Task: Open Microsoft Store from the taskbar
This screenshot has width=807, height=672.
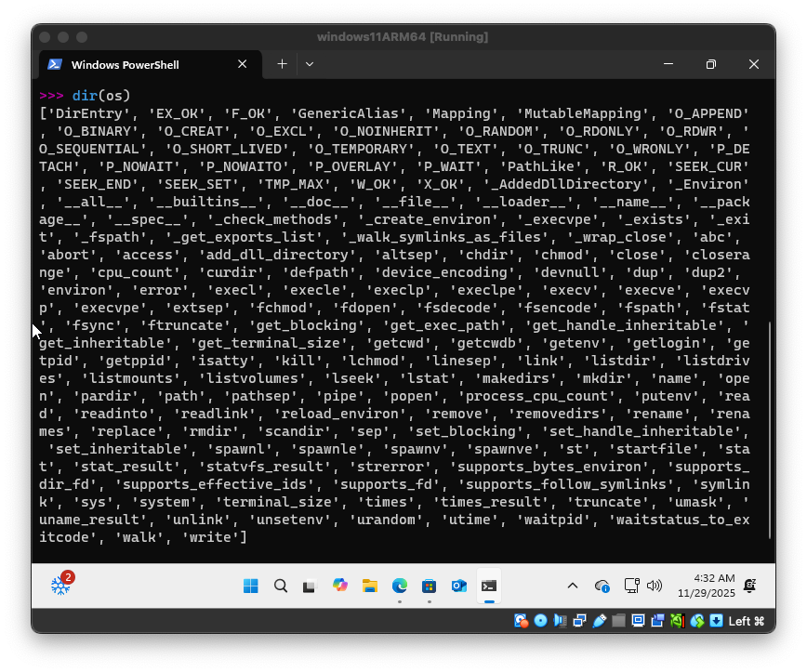Action: tap(429, 586)
